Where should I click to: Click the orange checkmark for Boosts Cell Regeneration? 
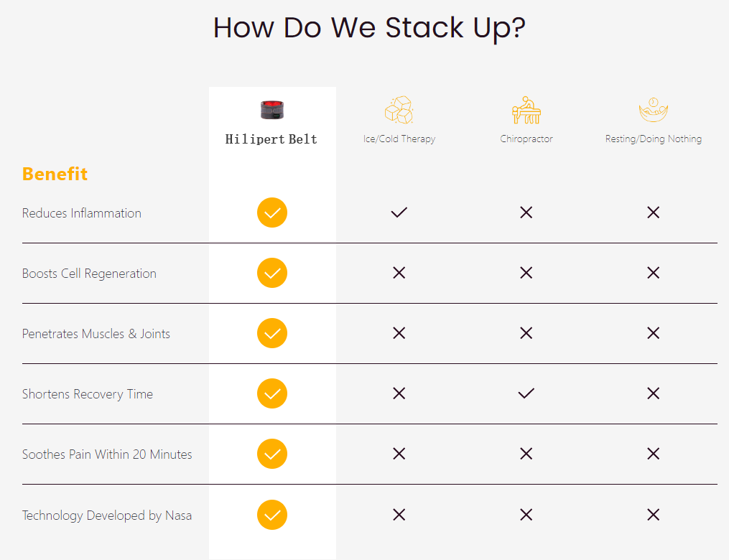click(x=272, y=273)
